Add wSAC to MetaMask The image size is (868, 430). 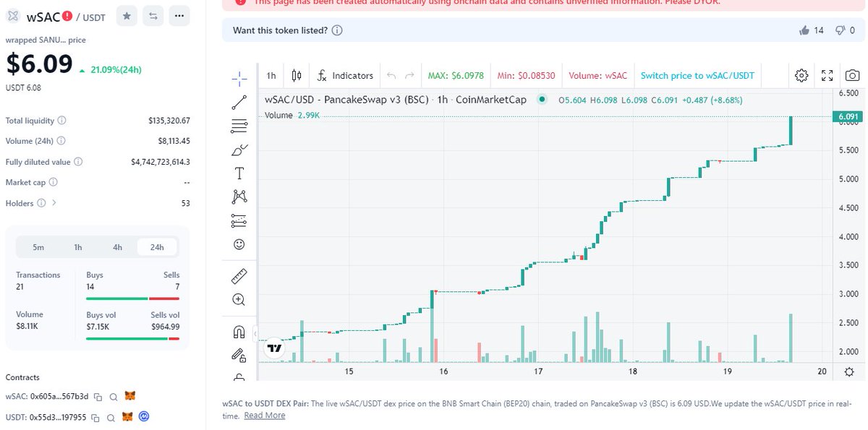tap(129, 396)
